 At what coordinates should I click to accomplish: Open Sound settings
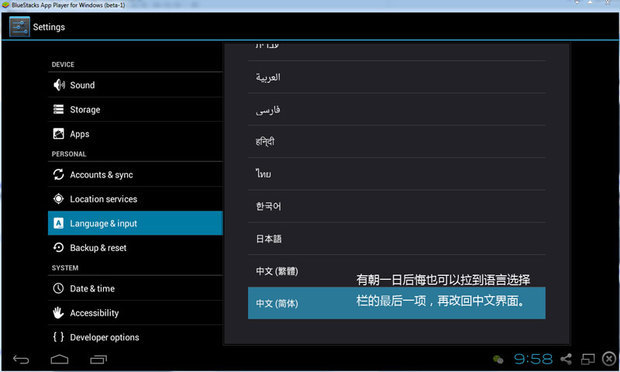click(136, 85)
